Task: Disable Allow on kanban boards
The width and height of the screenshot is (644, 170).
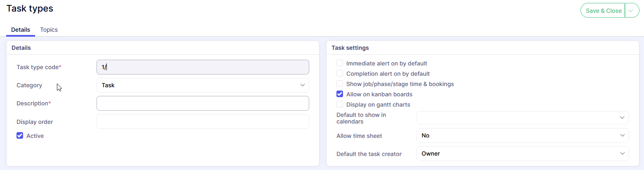Action: tap(340, 94)
